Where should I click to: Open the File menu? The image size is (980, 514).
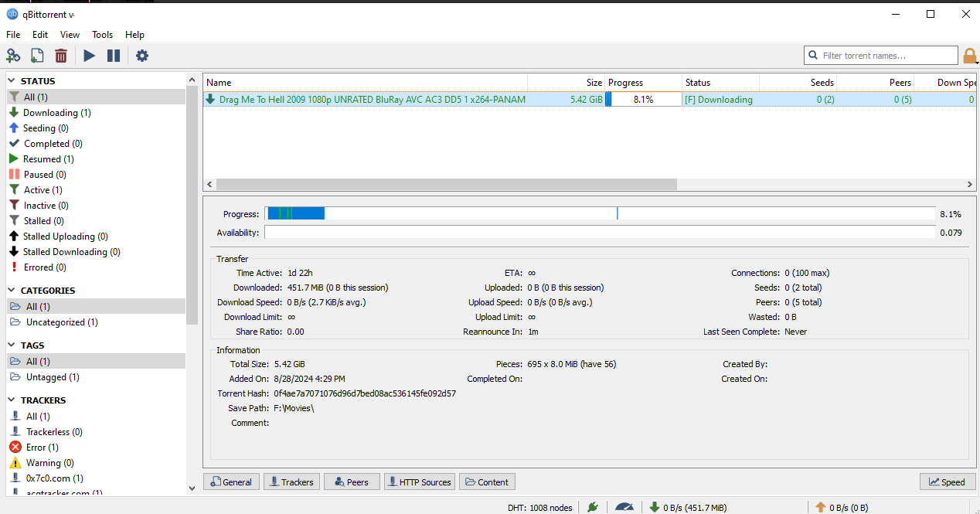13,35
